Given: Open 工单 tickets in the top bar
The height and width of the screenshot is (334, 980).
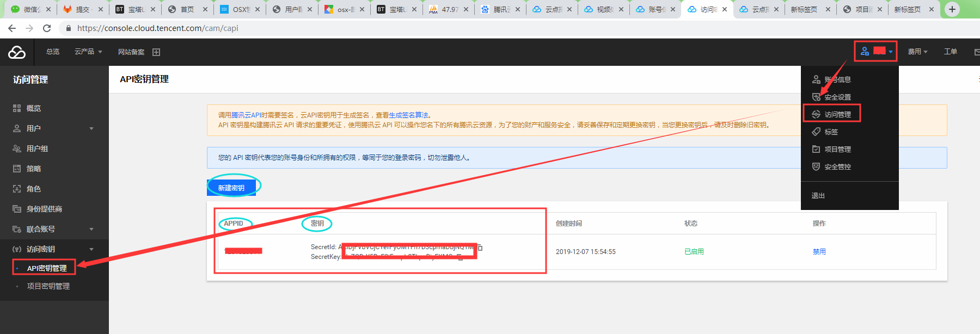Looking at the screenshot, I should point(951,52).
